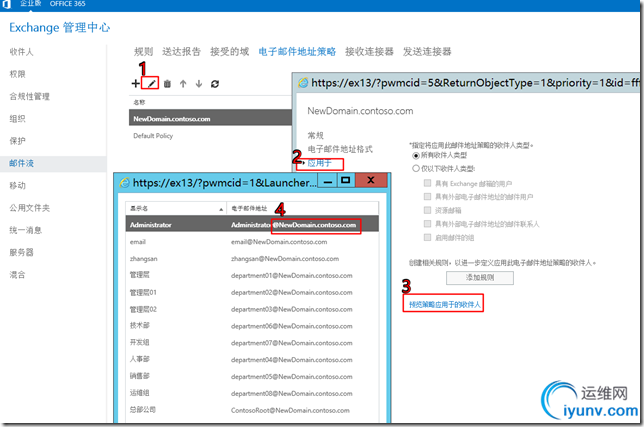Viewport: 644px width, 427px height.
Task: Select the zhangsan recipient row
Action: pos(252,259)
